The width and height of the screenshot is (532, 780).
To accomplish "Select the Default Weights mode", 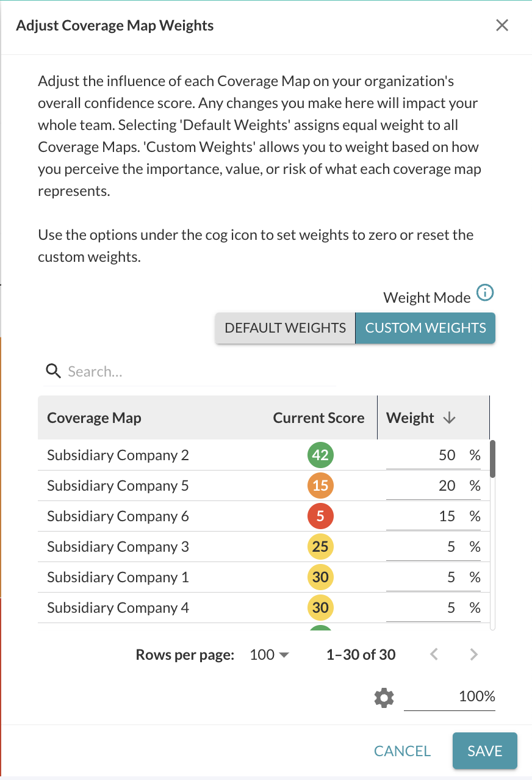I will tap(284, 328).
